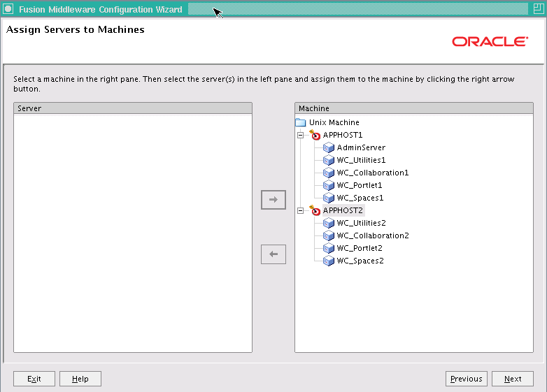Click the Unix Machine folder icon

[x=300, y=122]
